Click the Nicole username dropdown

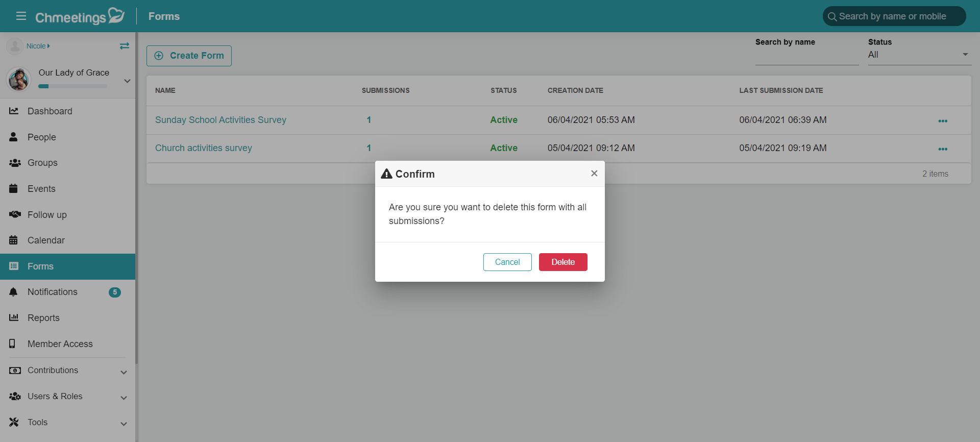click(x=38, y=46)
